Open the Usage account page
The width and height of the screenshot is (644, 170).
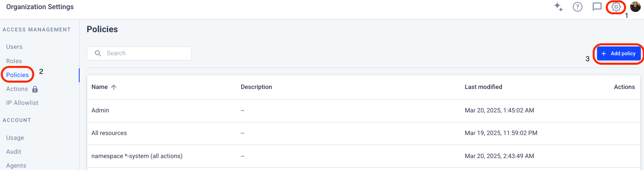[x=15, y=138]
